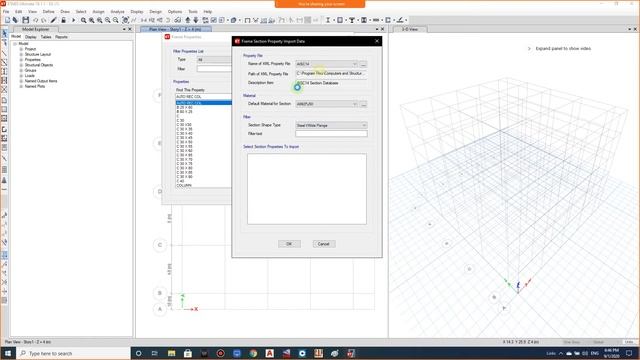Open the Type dropdown in Frame Properties
This screenshot has width=640, height=360.
pyautogui.click(x=214, y=60)
